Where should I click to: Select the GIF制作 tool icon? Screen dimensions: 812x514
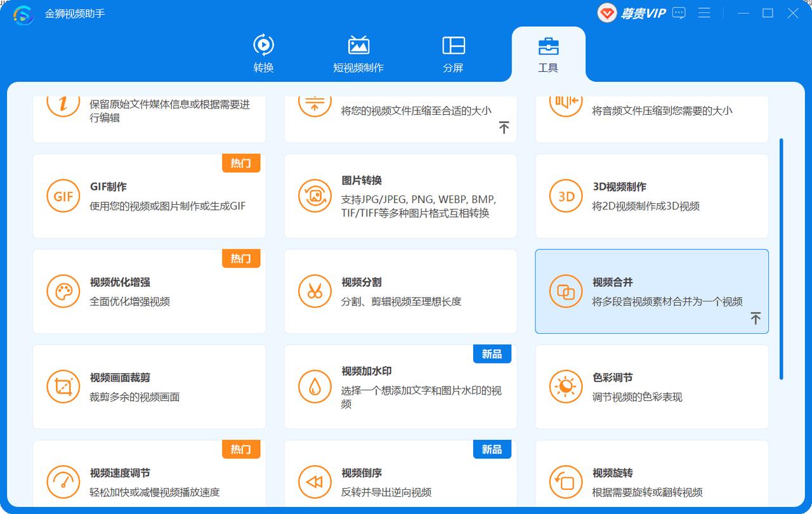63,195
